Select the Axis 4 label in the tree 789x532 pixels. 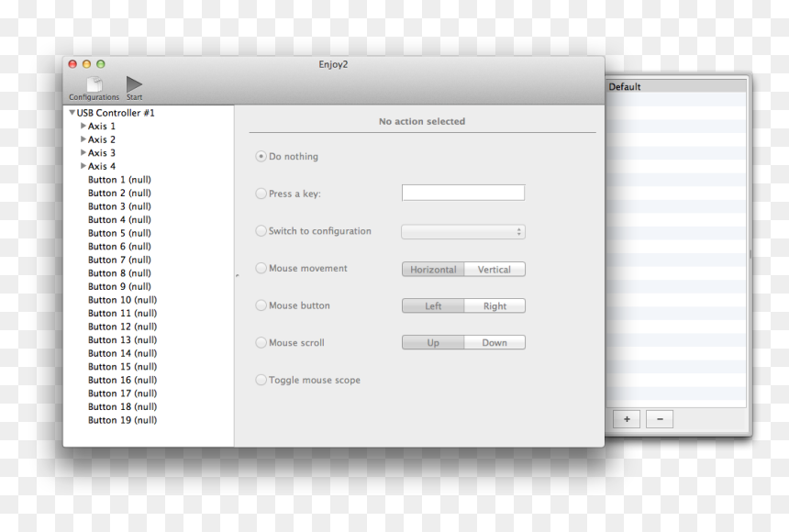click(102, 166)
